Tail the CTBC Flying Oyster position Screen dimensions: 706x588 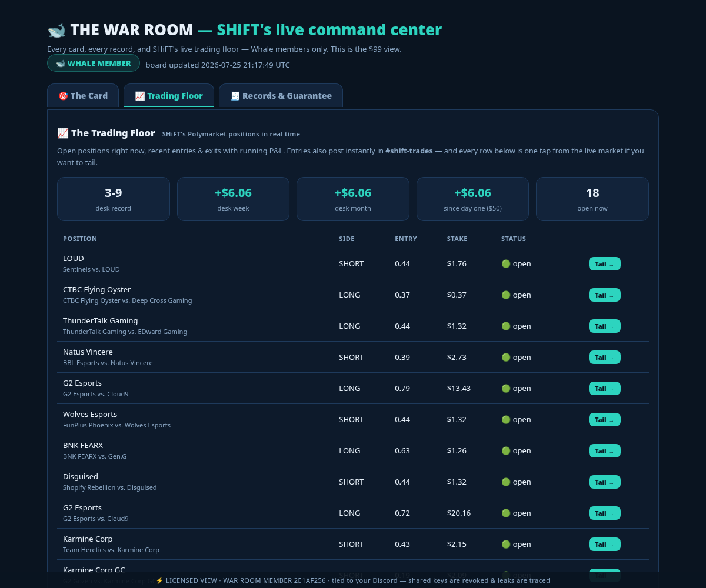604,295
